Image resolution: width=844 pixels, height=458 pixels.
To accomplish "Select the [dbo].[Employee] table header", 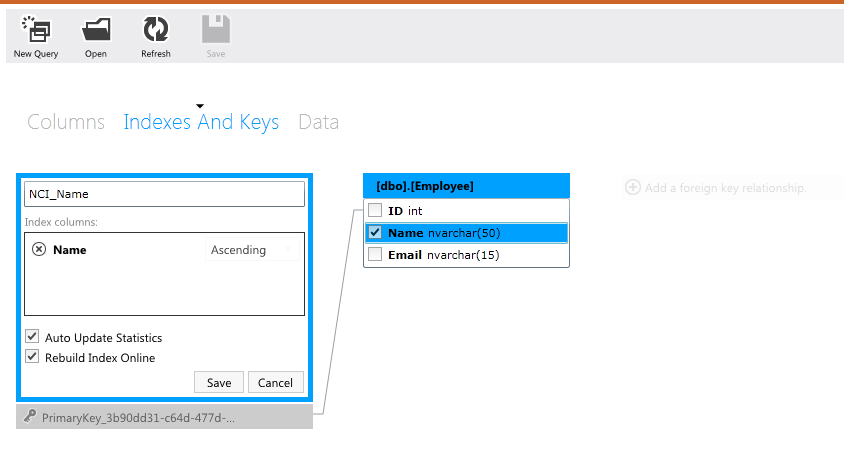I will [467, 186].
